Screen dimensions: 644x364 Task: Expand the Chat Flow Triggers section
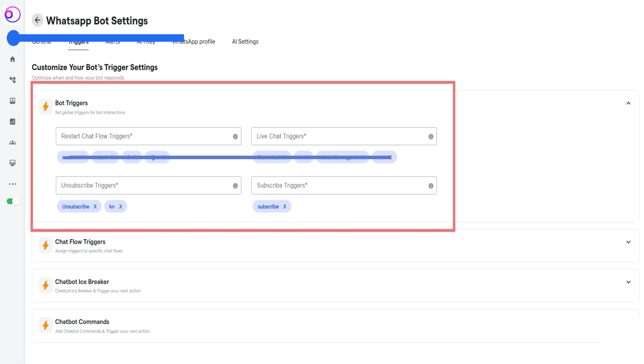pos(628,242)
